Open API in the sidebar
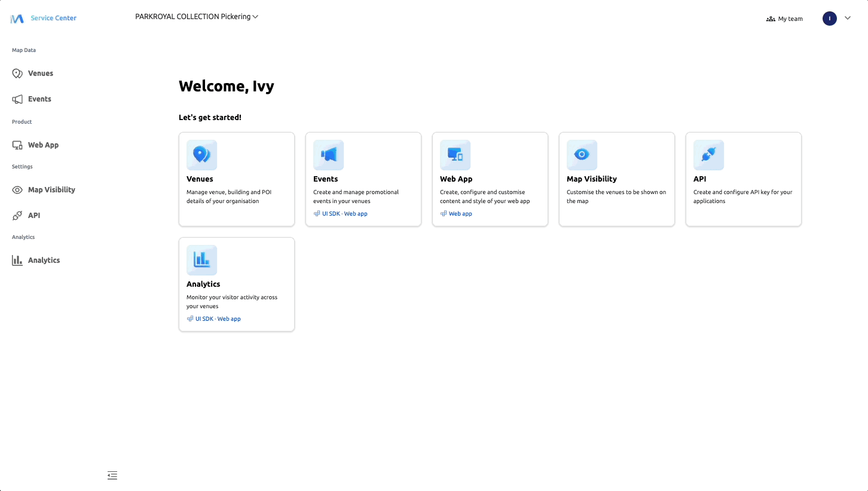The width and height of the screenshot is (868, 491). click(34, 216)
